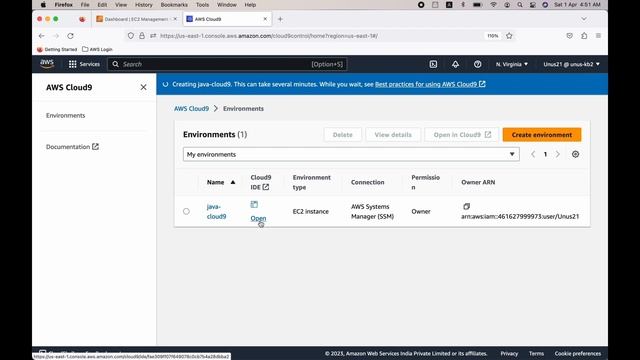Click the tracking protection shield icon
The image size is (640, 360).
coord(131,36)
